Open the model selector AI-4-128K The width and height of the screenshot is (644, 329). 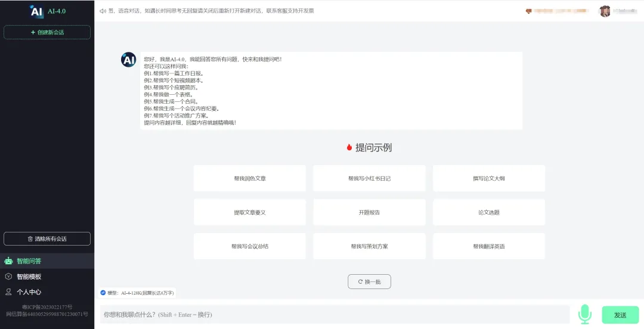click(x=138, y=293)
